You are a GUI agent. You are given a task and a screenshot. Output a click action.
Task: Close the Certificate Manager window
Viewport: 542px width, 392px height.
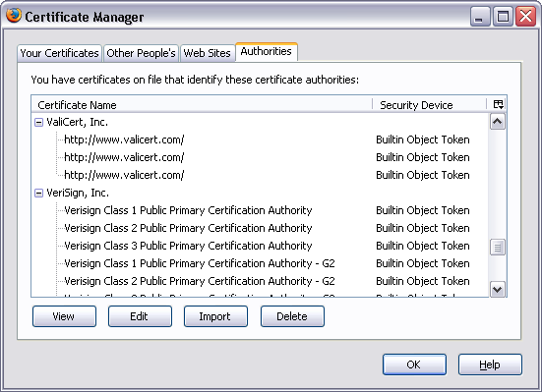[x=525, y=17]
